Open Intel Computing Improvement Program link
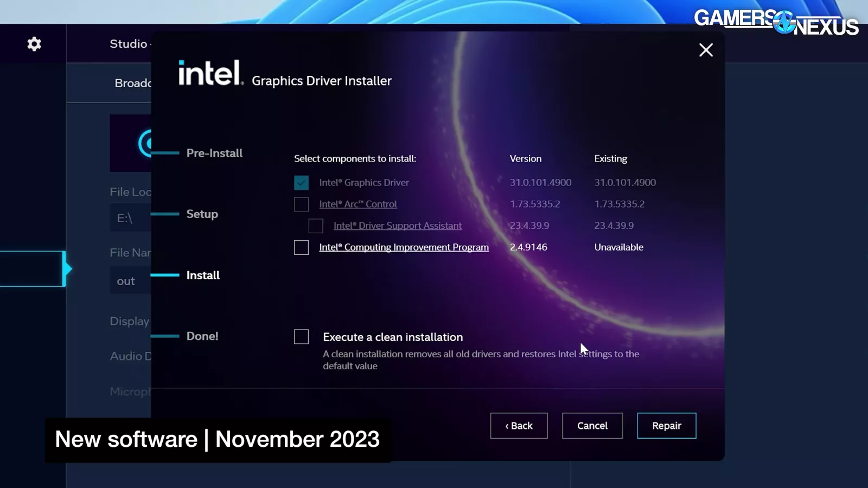The image size is (868, 488). pyautogui.click(x=404, y=247)
